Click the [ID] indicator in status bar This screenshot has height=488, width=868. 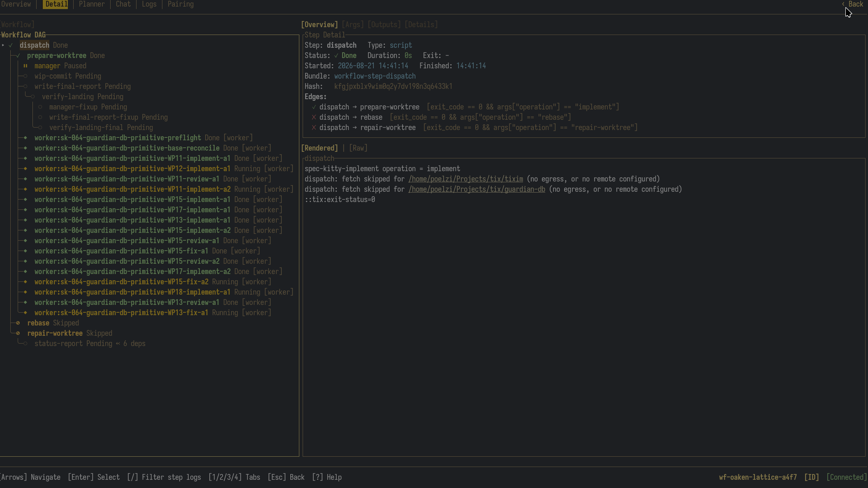pos(812,477)
